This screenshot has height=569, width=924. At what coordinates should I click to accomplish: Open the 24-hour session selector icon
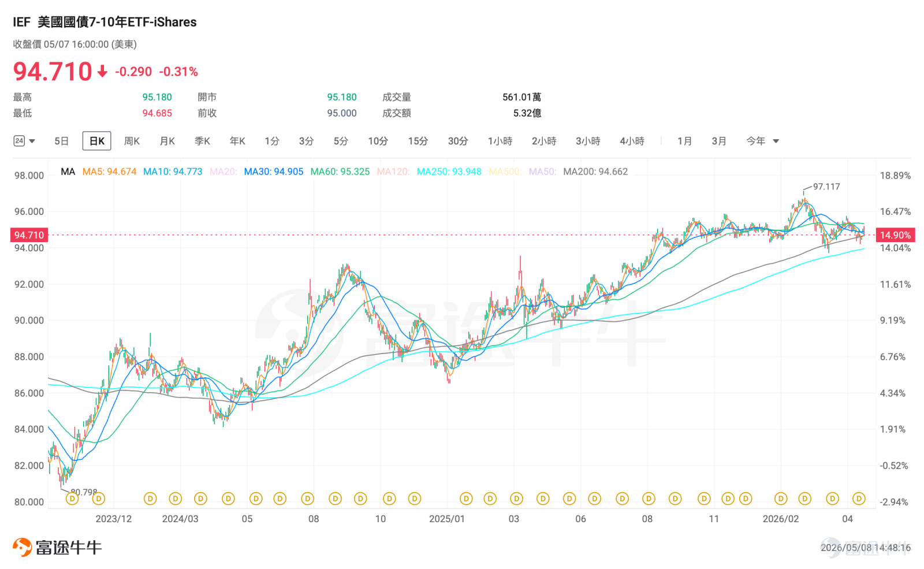coord(19,141)
